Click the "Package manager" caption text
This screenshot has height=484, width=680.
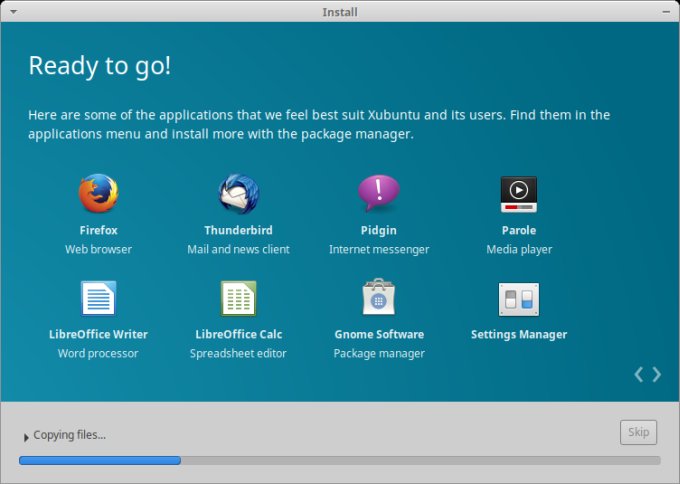click(x=378, y=353)
